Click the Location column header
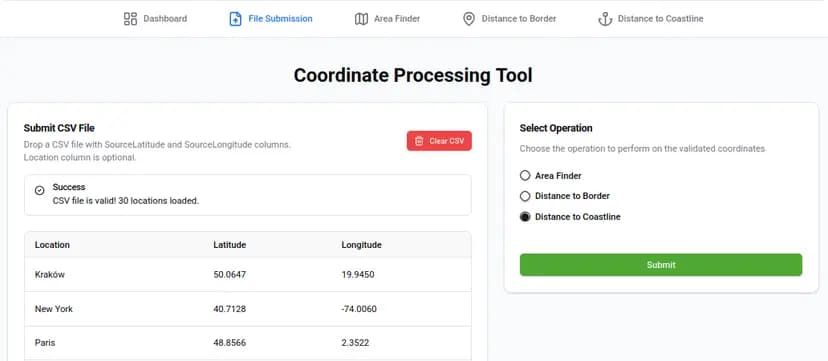 pyautogui.click(x=52, y=245)
